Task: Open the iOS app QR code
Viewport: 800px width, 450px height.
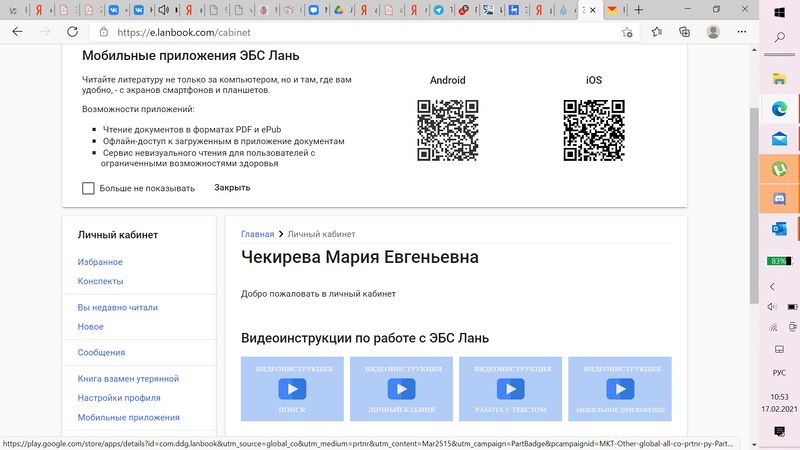Action: (594, 130)
